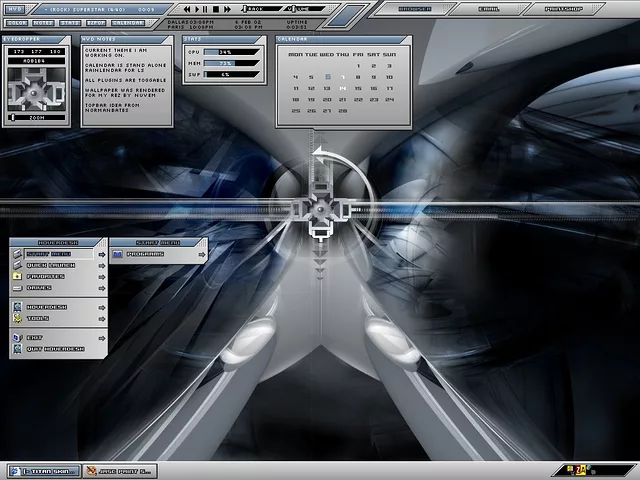Click the Favorites folder icon
This screenshot has height=480, width=640.
pos(17,276)
